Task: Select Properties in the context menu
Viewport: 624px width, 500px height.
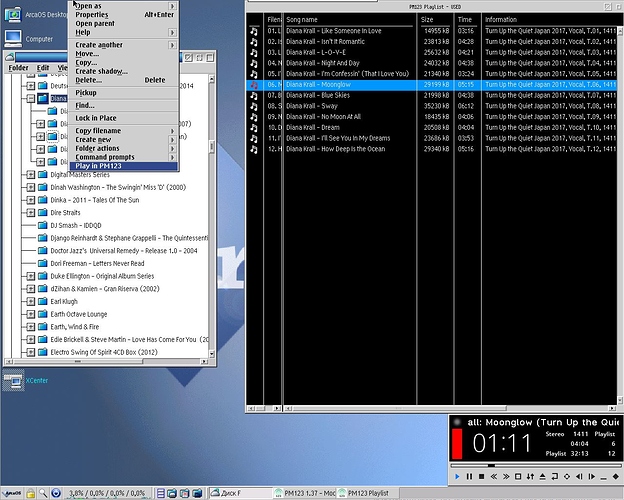Action: coord(123,15)
